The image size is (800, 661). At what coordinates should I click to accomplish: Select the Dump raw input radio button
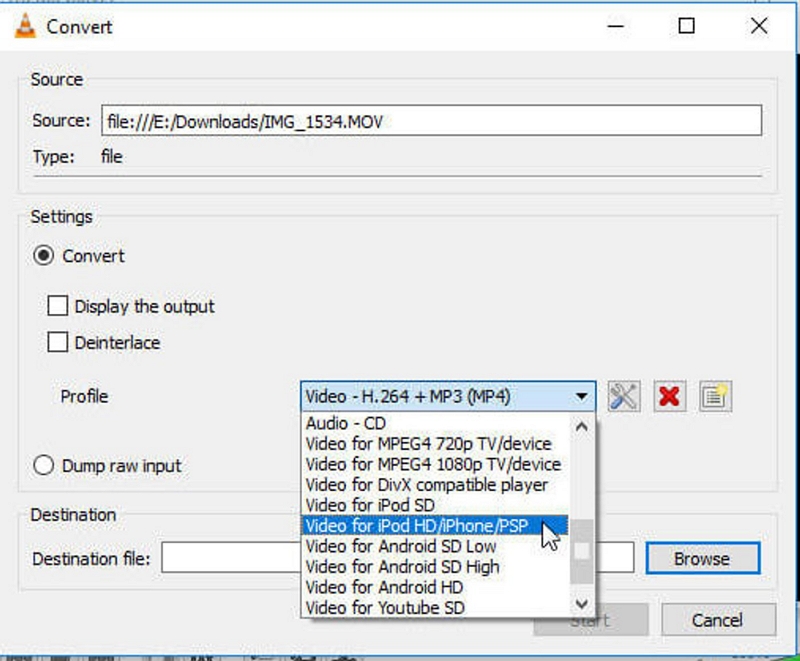pos(43,465)
